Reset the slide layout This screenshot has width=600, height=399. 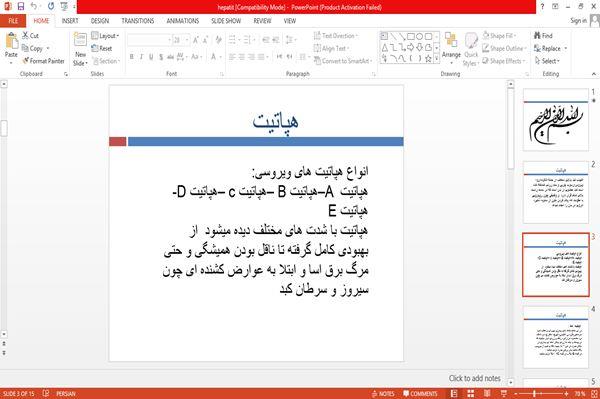(102, 48)
